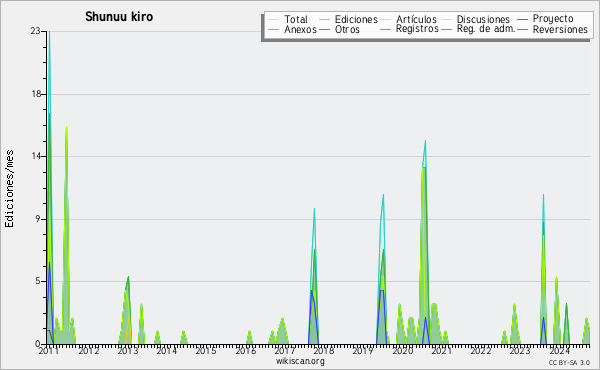Click the y-axis value 14
The image size is (600, 370).
tap(36, 156)
